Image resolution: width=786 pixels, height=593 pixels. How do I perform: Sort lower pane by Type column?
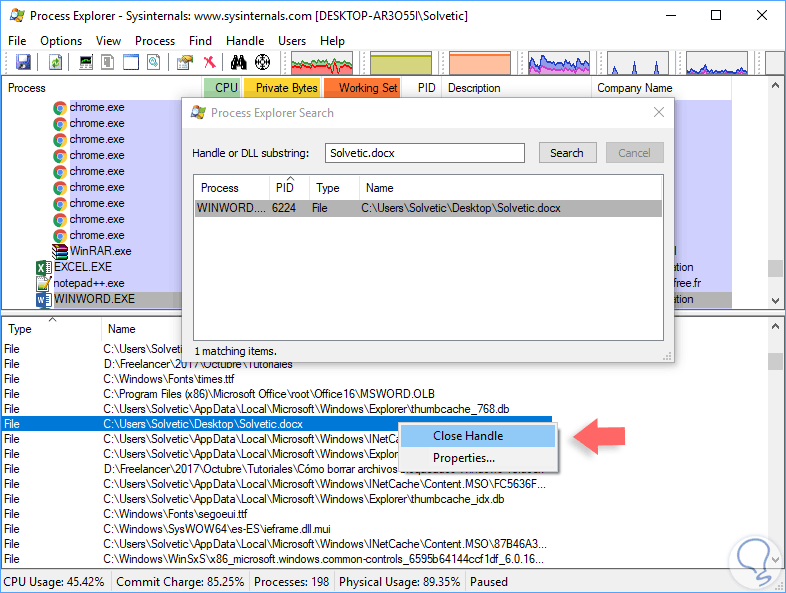coord(52,329)
